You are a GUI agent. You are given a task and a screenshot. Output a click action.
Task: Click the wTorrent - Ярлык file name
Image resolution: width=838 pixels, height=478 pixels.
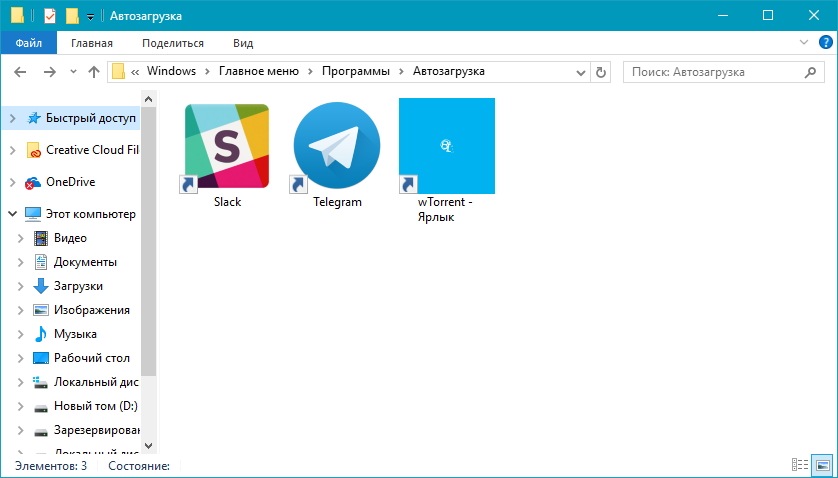pyautogui.click(x=445, y=210)
